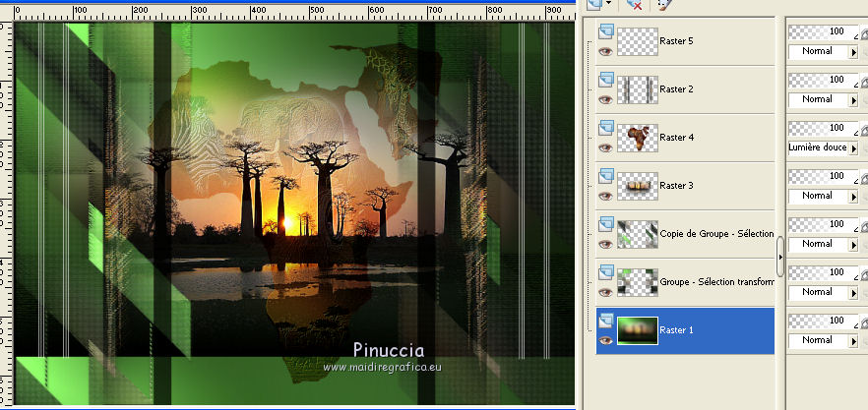868x410 pixels.
Task: Click the Raster 2 layer type icon
Action: 605,79
